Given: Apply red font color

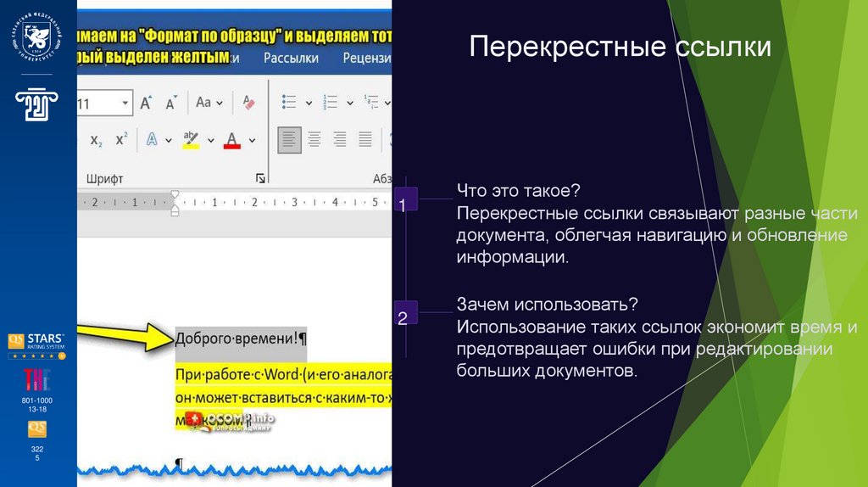Looking at the screenshot, I should tap(232, 140).
